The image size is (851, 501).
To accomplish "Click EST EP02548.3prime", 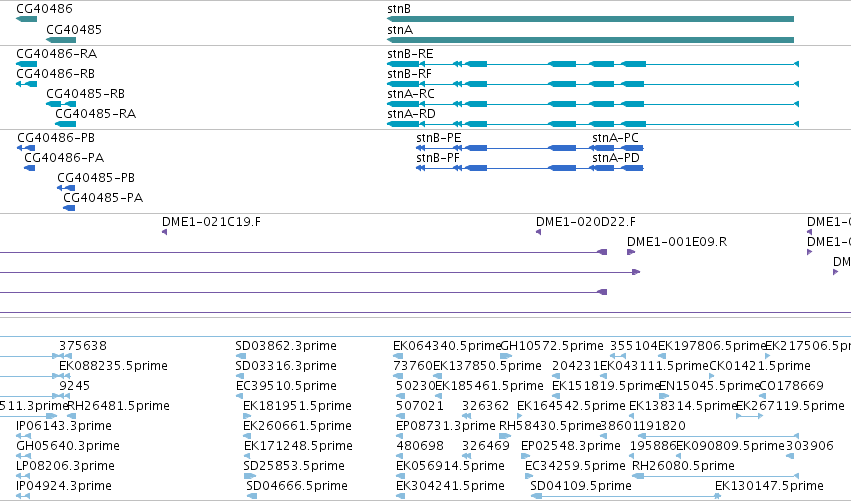I will tap(570, 446).
